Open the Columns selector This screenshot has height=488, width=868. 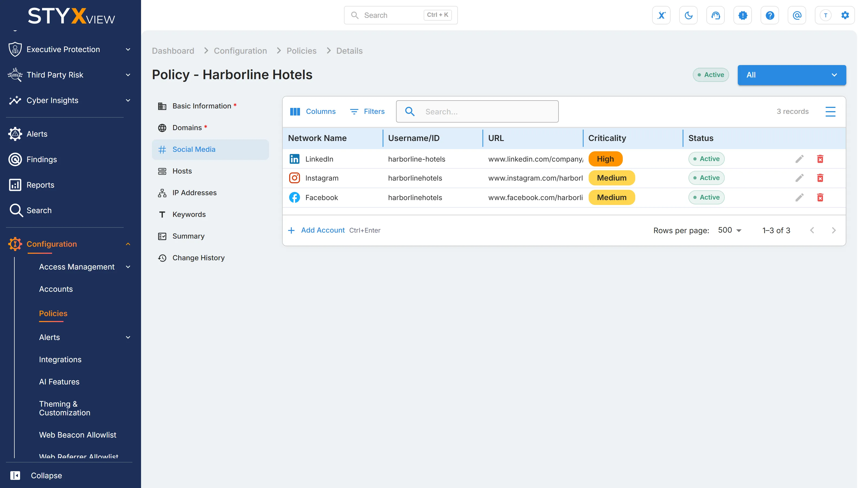tap(313, 111)
